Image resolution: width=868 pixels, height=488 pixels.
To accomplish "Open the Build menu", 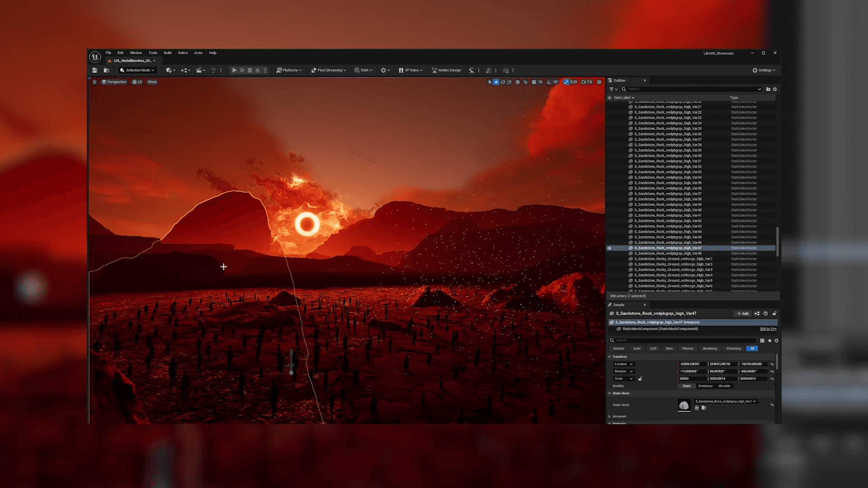I will 167,53.
